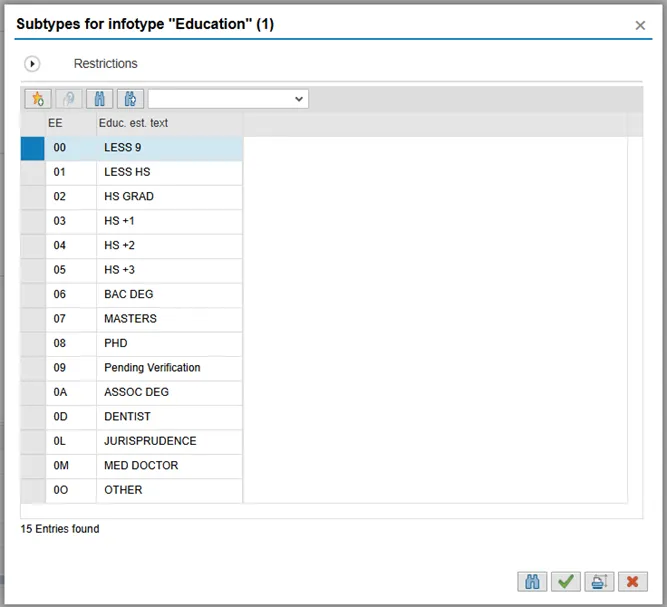The height and width of the screenshot is (607, 667).
Task: Select the highlighted row selector for 00
Action: (32, 148)
